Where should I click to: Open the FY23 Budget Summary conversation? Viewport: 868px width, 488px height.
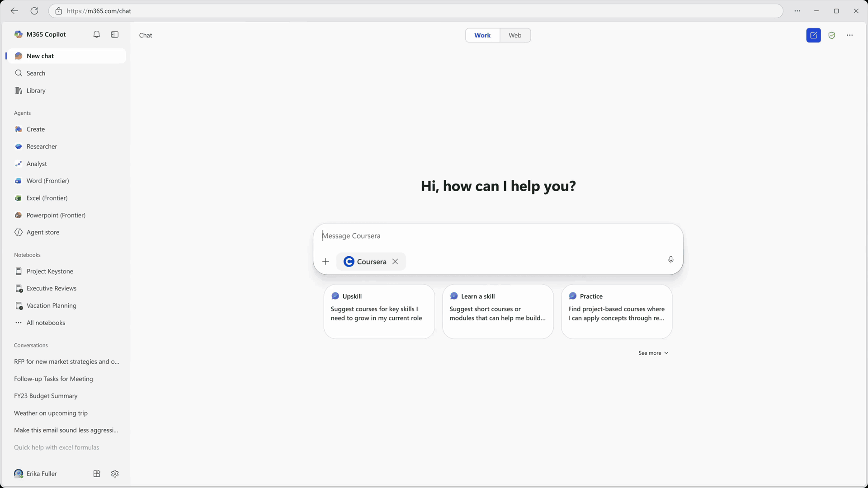pyautogui.click(x=45, y=395)
